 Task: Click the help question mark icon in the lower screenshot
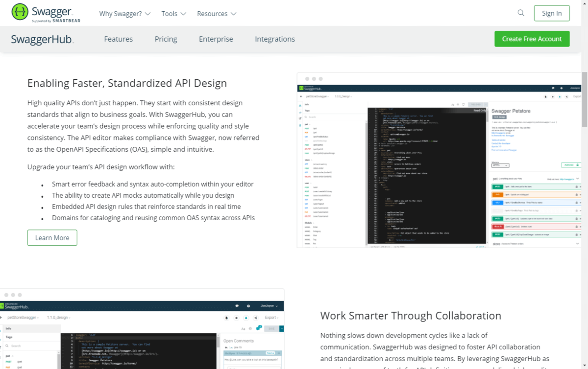[249, 306]
